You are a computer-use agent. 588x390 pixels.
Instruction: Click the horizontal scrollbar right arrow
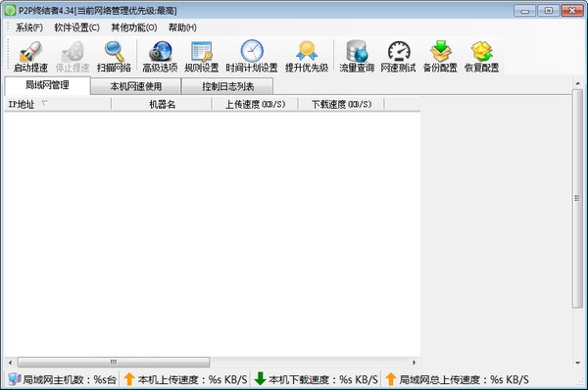click(414, 363)
